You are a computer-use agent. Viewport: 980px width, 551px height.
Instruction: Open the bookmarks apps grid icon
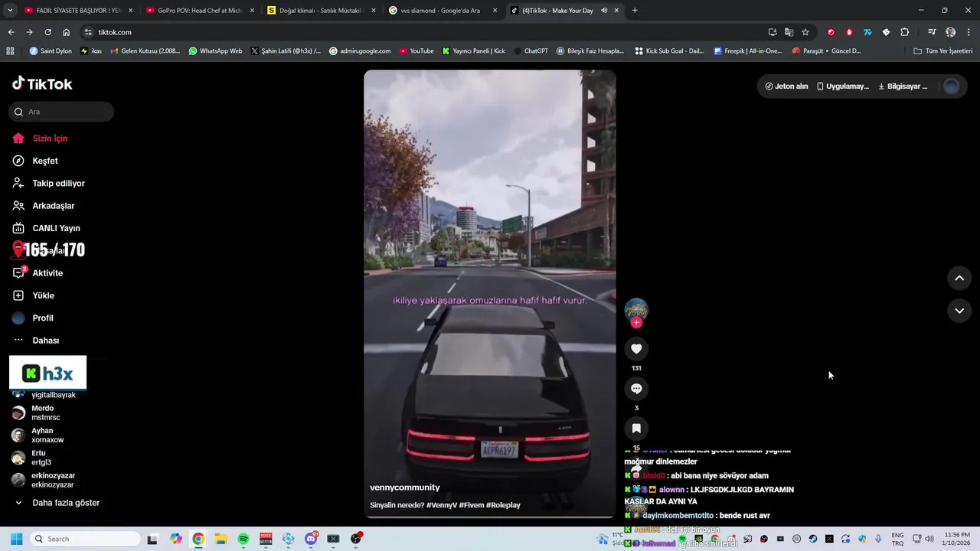tap(10, 51)
